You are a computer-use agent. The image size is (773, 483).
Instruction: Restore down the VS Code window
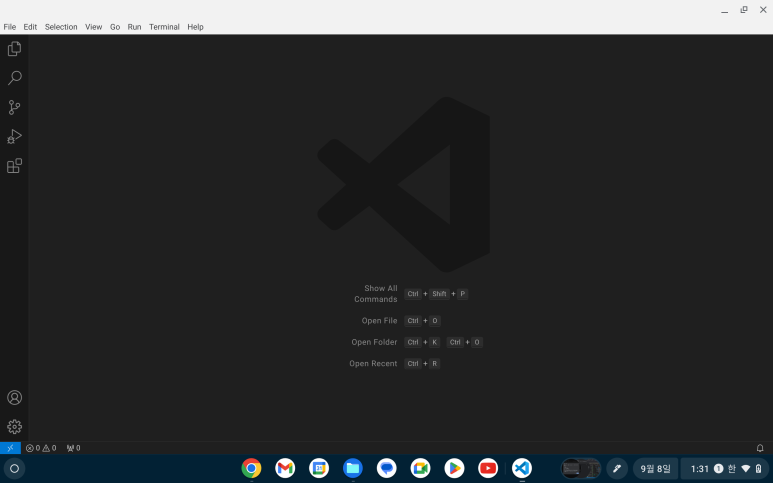(x=744, y=10)
